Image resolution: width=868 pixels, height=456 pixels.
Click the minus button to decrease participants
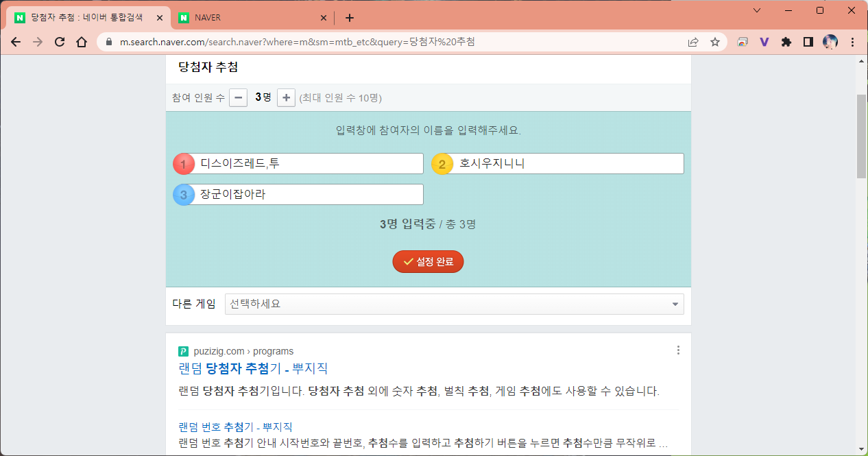tap(238, 97)
